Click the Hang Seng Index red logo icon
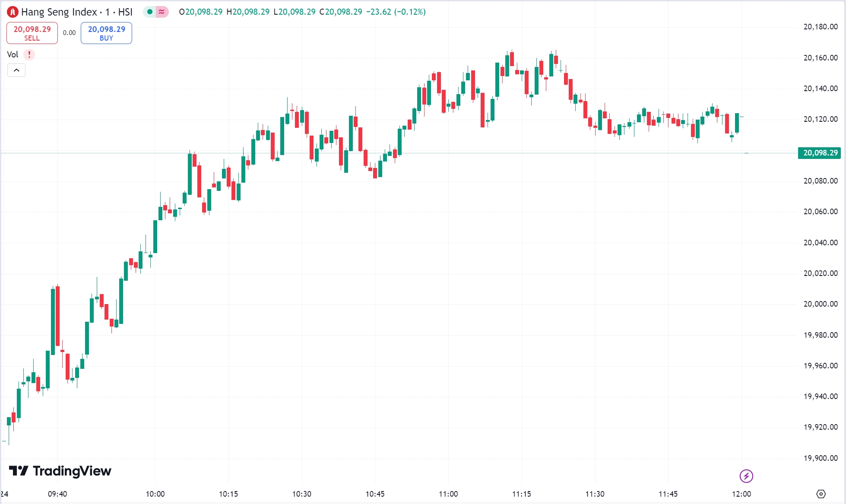This screenshot has height=504, width=846. click(x=13, y=12)
